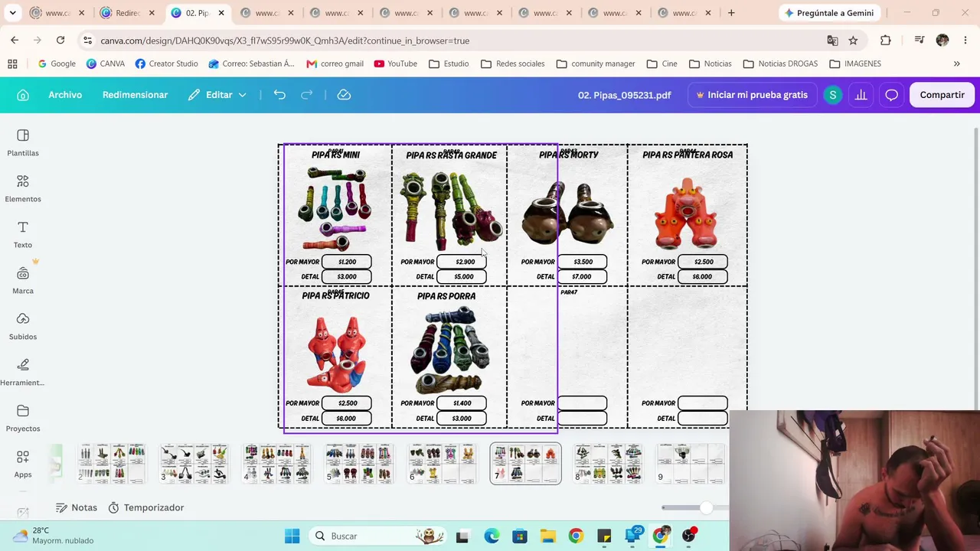Select the active 02. Pip browser tab
The height and width of the screenshot is (551, 980).
click(x=198, y=13)
